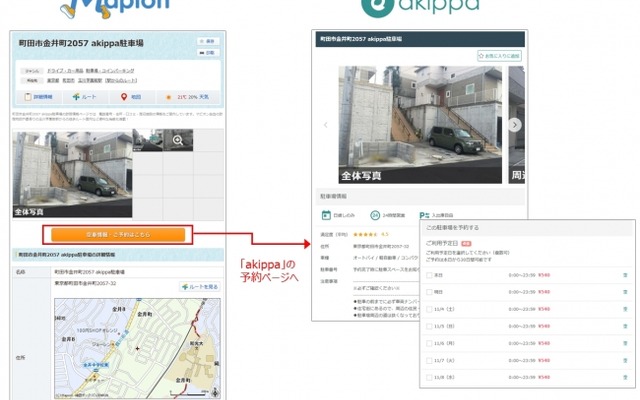Screen dimensions: 640x400
Task: Click the availability icon in the 明日 row
Action: [625, 292]
